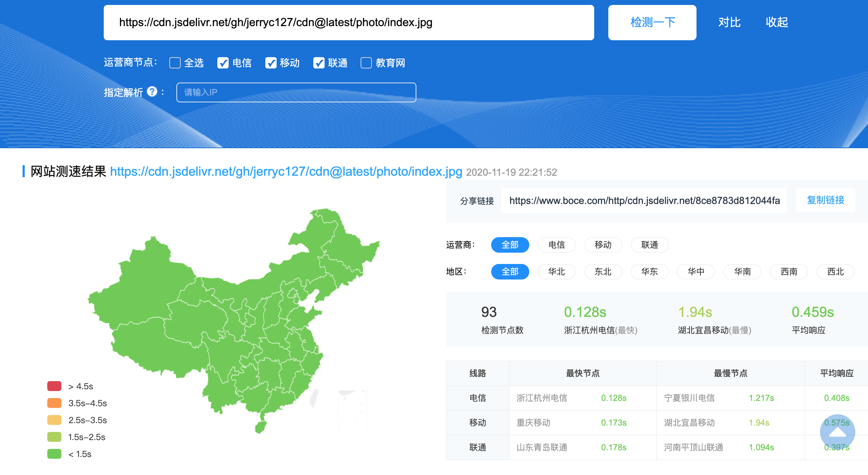Click the red >4.5s legend swatch
The image size is (868, 475).
click(x=54, y=386)
